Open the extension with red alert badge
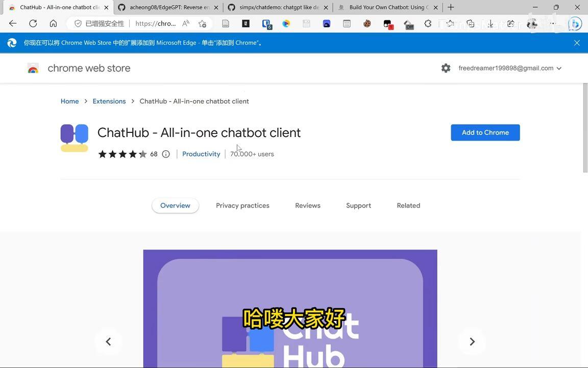Image resolution: width=588 pixels, height=368 pixels. [388, 25]
